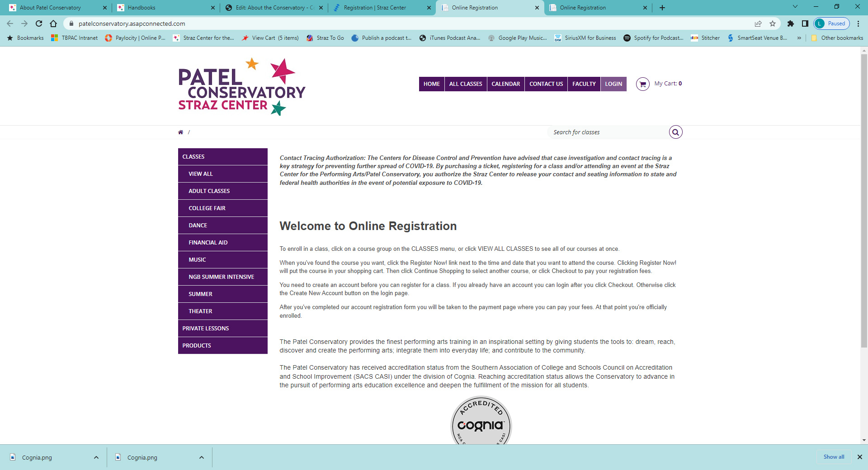This screenshot has width=868, height=470.
Task: Click the Patel Conservatory logo
Action: coord(241,86)
